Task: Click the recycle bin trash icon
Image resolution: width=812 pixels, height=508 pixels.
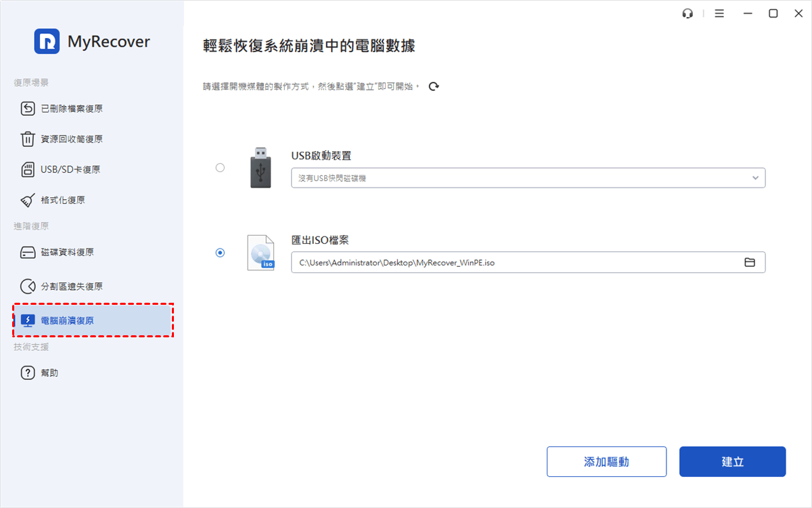Action: (28, 139)
